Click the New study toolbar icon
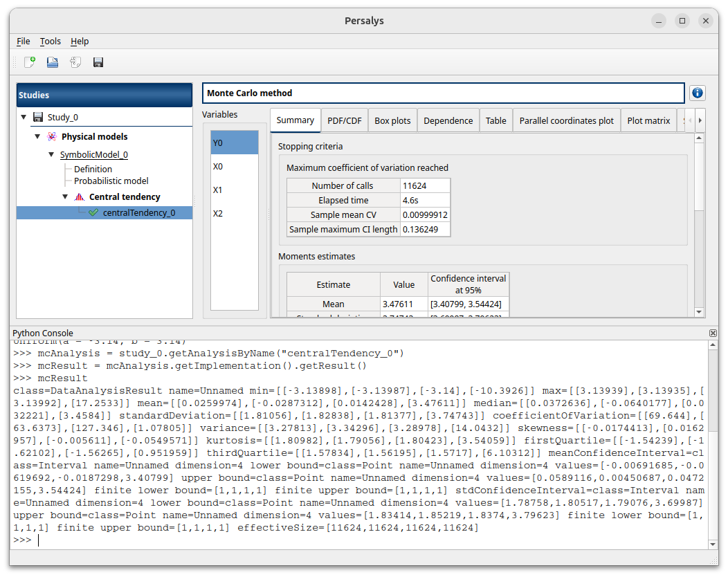 tap(30, 62)
